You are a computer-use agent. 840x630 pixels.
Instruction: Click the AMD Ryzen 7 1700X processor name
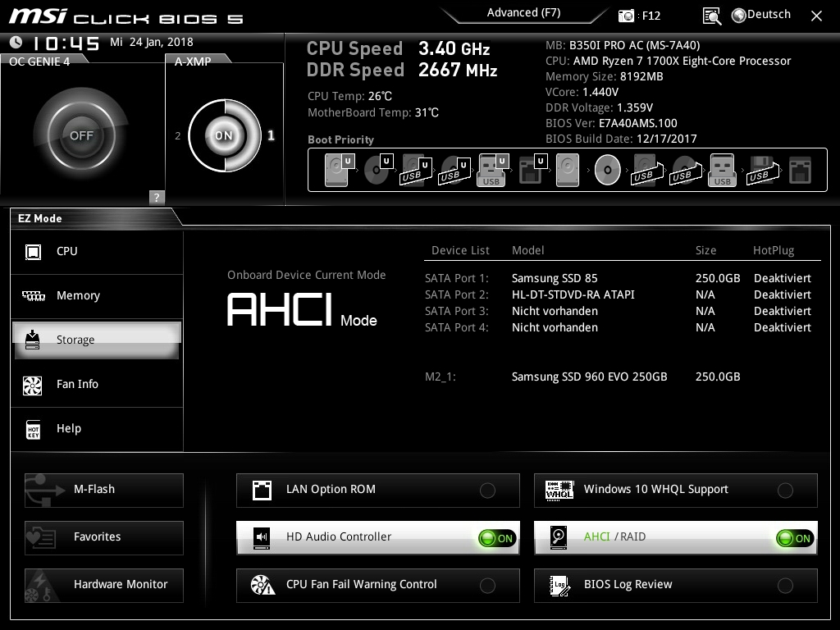click(x=682, y=61)
